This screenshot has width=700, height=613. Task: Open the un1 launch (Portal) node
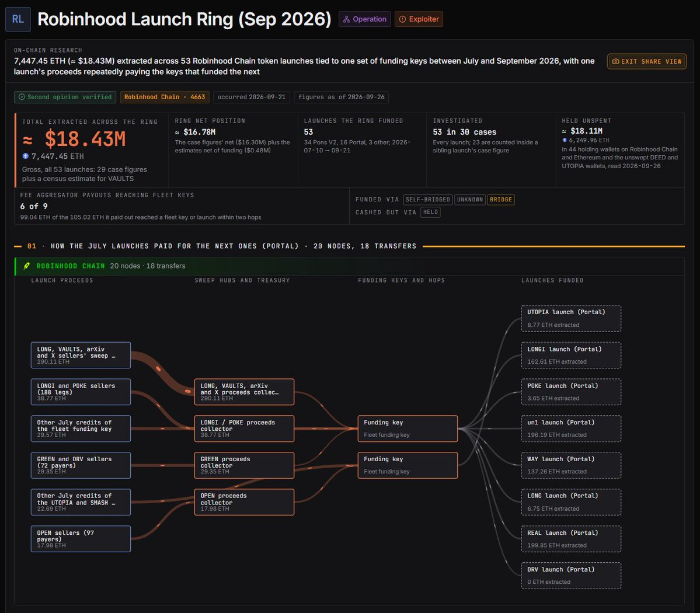click(x=571, y=429)
